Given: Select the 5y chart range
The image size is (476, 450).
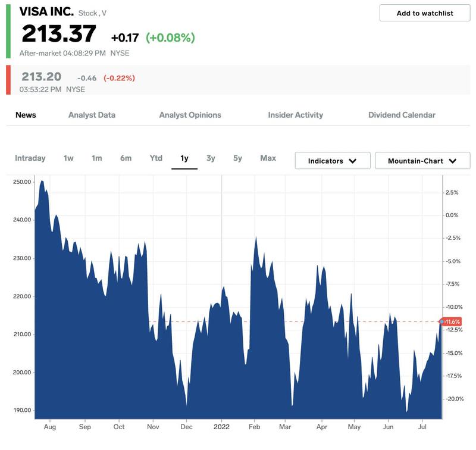Looking at the screenshot, I should click(x=237, y=158).
